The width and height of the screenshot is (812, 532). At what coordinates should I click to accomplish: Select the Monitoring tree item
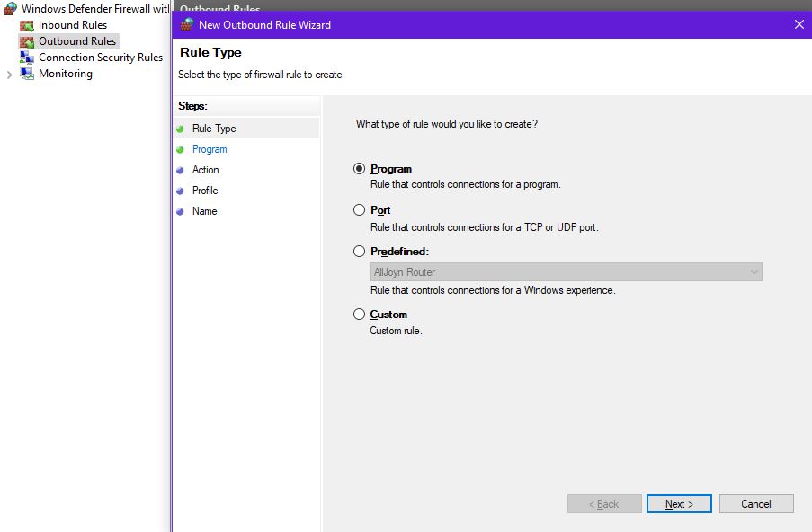[x=66, y=74]
